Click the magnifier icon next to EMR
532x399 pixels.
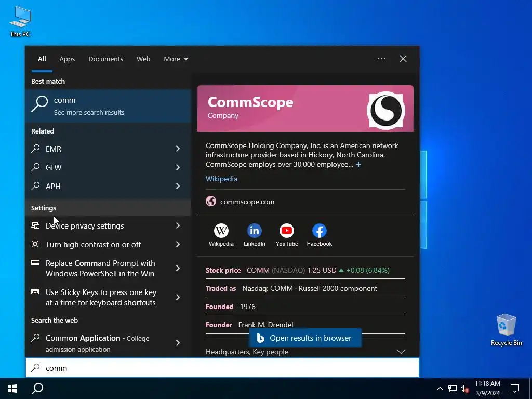click(x=36, y=148)
